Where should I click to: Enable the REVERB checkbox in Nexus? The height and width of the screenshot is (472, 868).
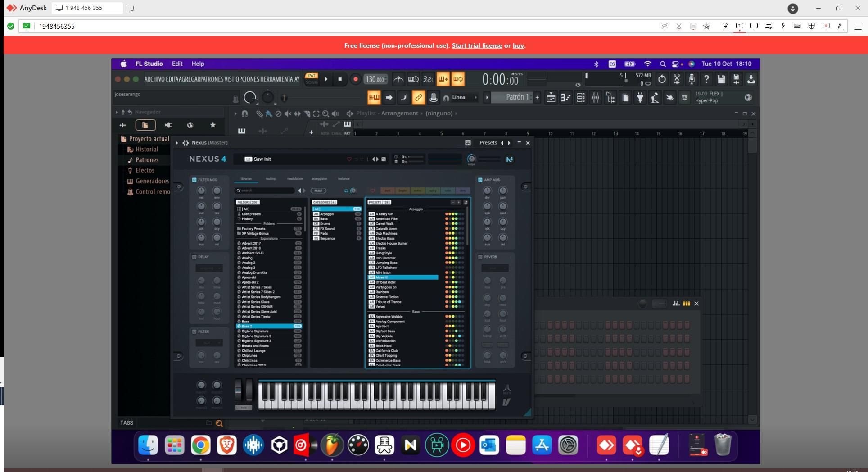click(480, 257)
